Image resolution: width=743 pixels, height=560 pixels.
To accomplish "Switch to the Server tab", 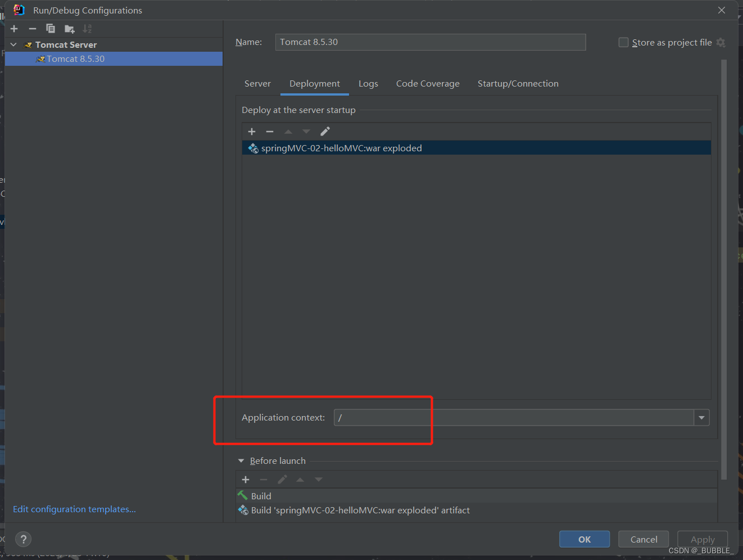I will pyautogui.click(x=257, y=84).
